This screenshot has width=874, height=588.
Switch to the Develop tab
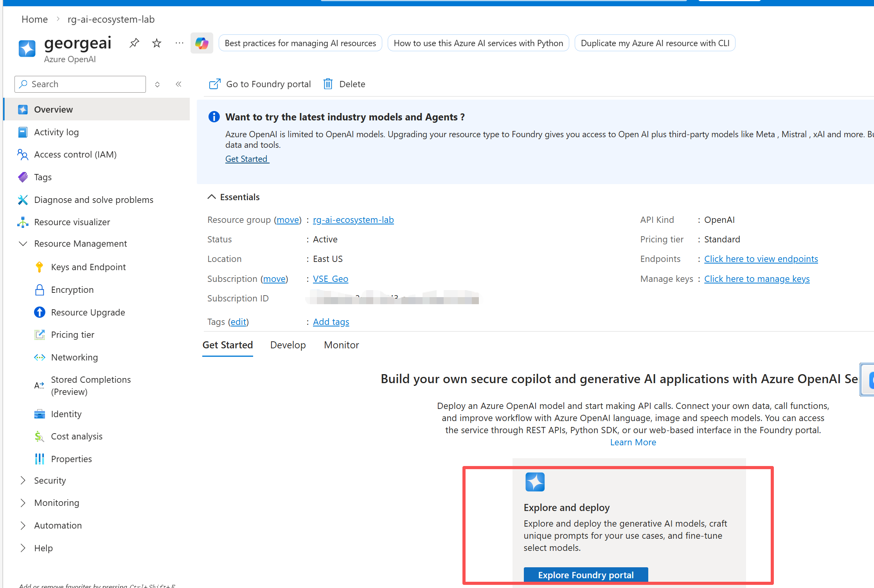(x=288, y=345)
